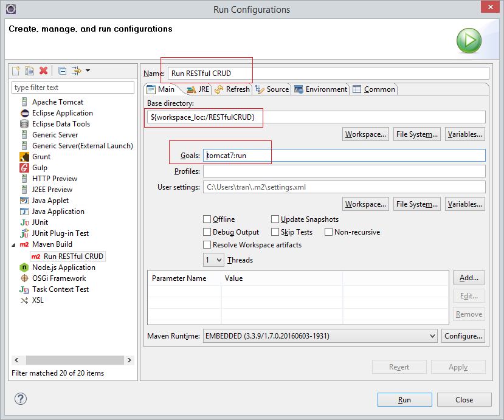Click the Run button

pyautogui.click(x=405, y=400)
